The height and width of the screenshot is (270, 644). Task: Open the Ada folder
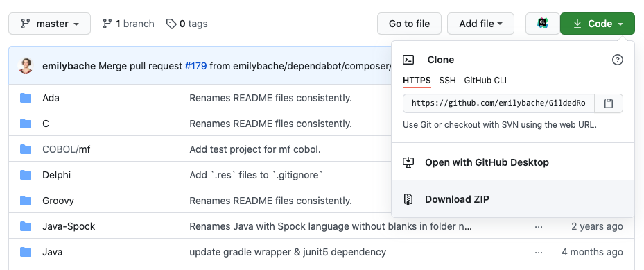pos(51,99)
